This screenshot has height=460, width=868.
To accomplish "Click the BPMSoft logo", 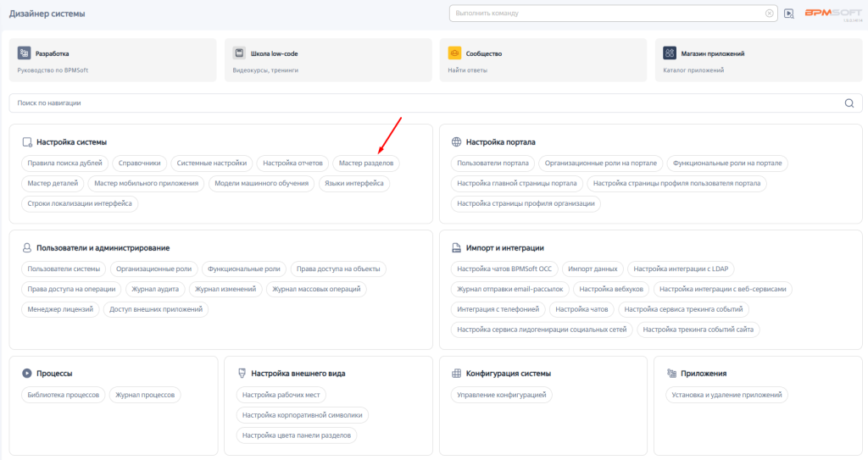I will pos(832,14).
